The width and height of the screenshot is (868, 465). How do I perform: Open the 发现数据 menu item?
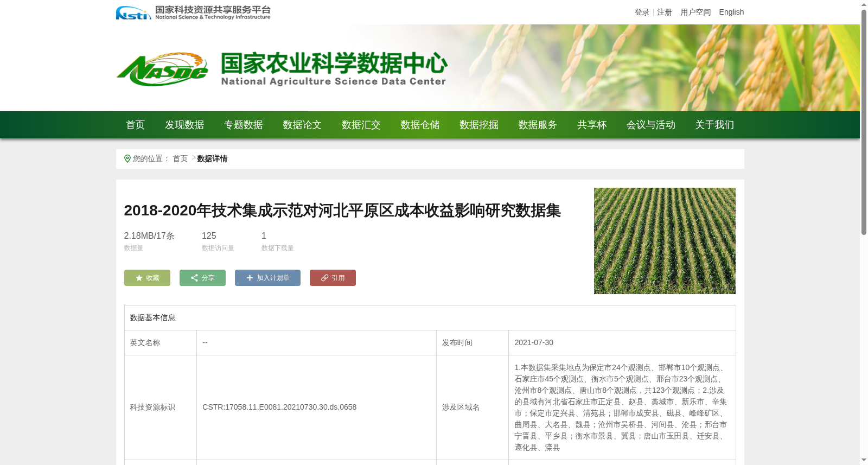tap(184, 125)
